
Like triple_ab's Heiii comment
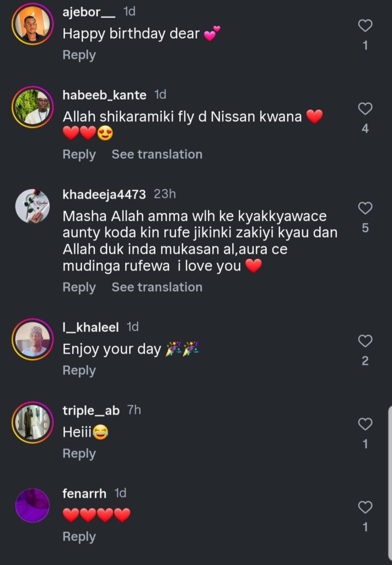(x=365, y=424)
